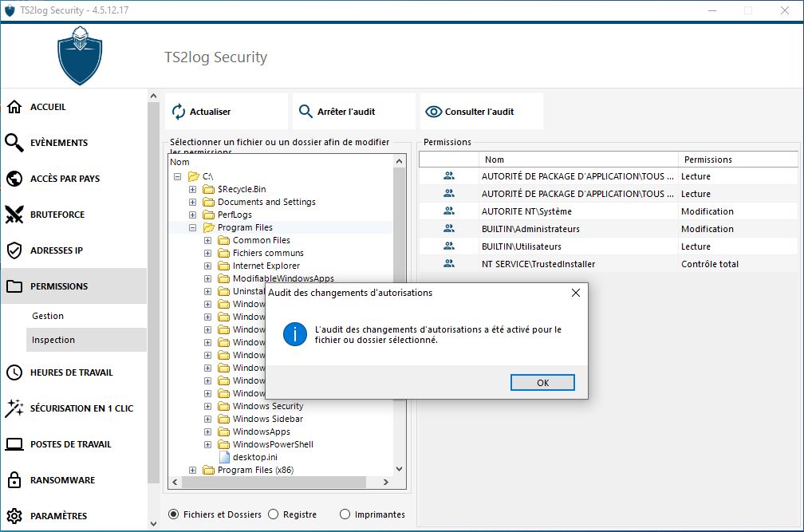
Task: Click the padlock Ransomware icon
Action: [x=14, y=479]
